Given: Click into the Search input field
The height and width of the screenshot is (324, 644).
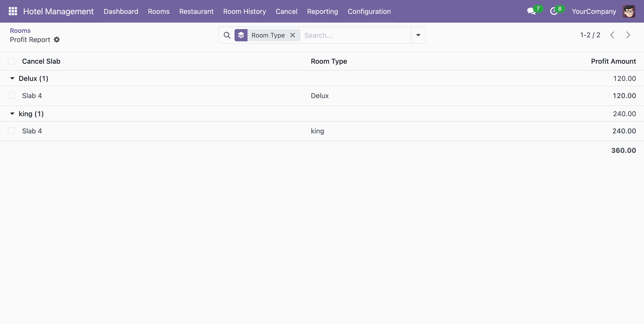Looking at the screenshot, I should [x=356, y=35].
